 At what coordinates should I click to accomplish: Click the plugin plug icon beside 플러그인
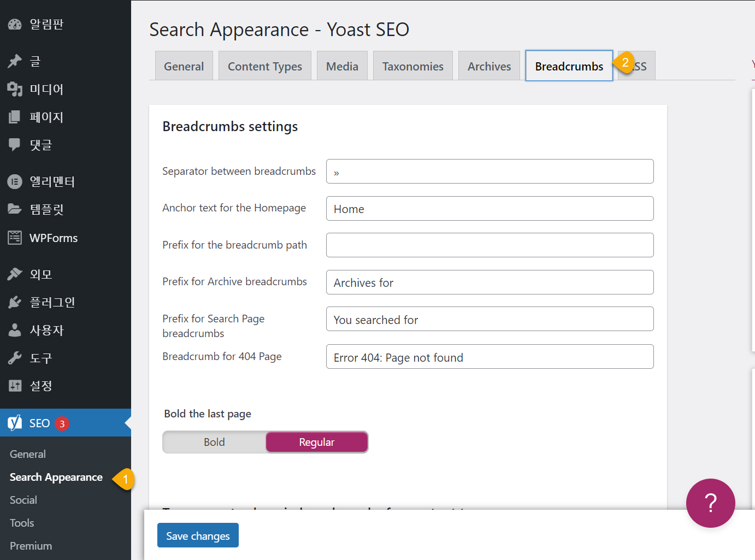point(15,302)
